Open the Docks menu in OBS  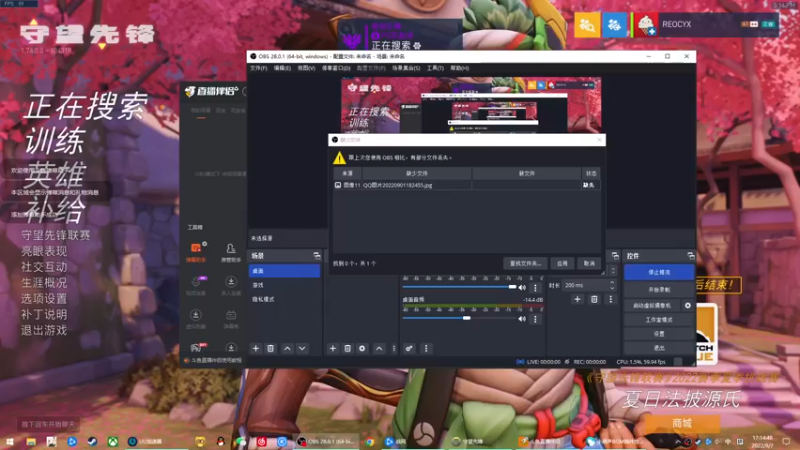(336, 68)
